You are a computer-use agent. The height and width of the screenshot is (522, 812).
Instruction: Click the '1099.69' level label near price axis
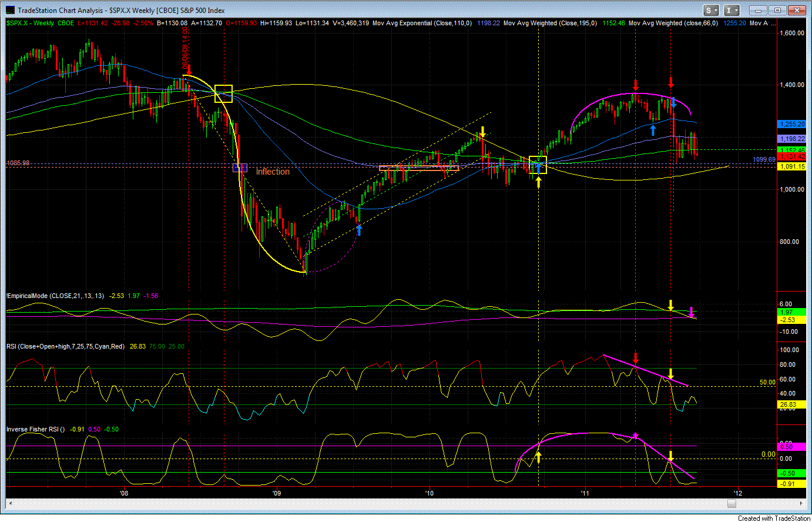point(764,159)
